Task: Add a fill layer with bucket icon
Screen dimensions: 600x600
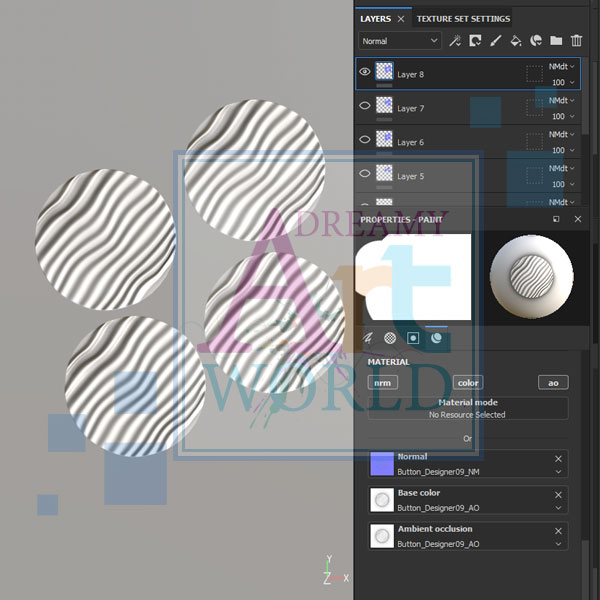Action: click(x=516, y=41)
